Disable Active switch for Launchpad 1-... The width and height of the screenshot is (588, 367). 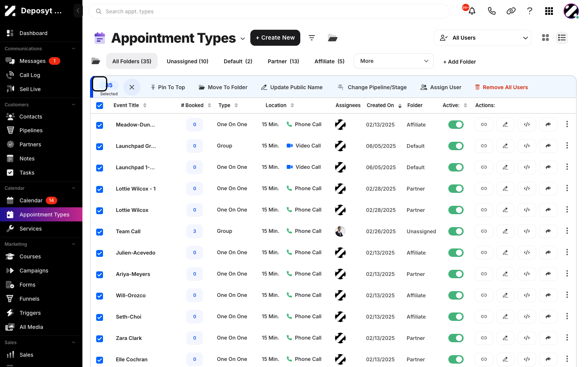[456, 167]
